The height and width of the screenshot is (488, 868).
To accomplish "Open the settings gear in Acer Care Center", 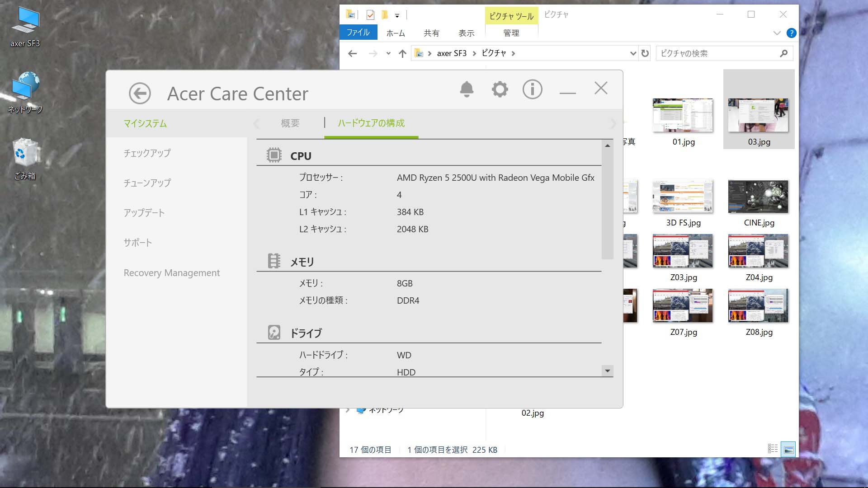I will tap(500, 89).
